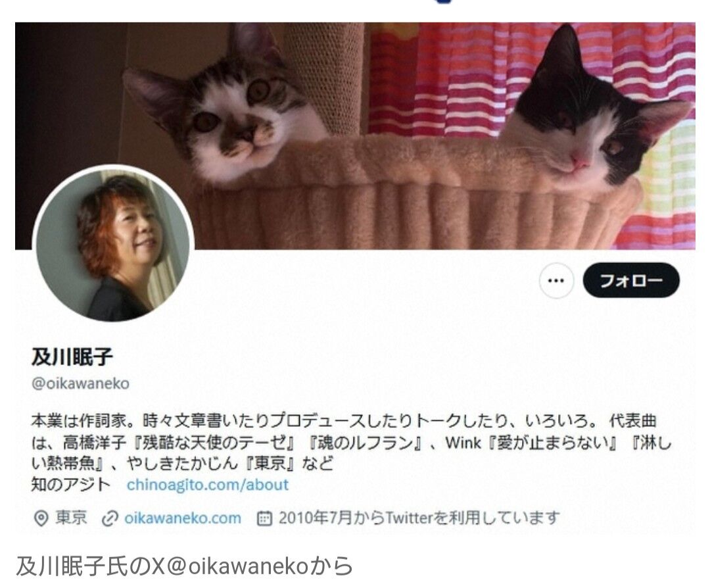Click the Follow (フォロー) button
Screen dimensions: 710x588
coord(630,281)
